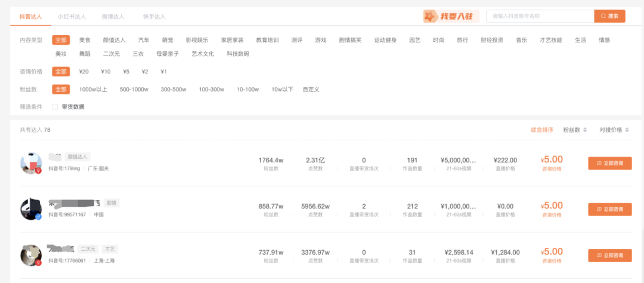Open avatar of influencer 179ling

point(31,163)
